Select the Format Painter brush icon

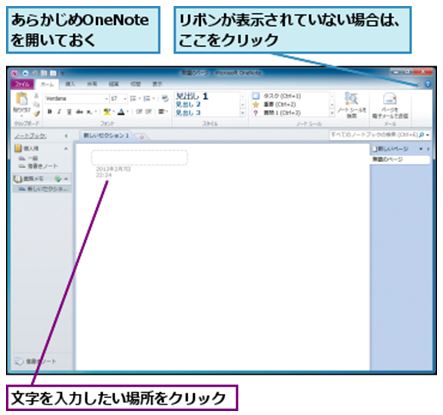tap(36, 114)
